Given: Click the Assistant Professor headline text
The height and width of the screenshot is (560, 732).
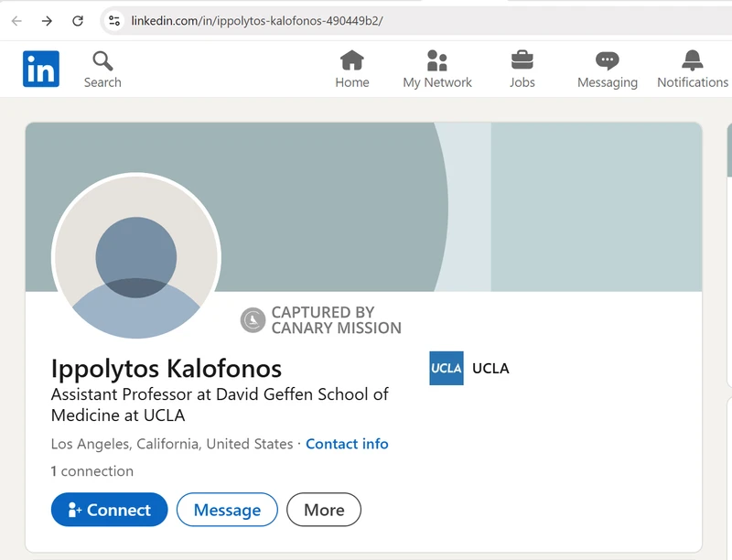Looking at the screenshot, I should click(220, 404).
